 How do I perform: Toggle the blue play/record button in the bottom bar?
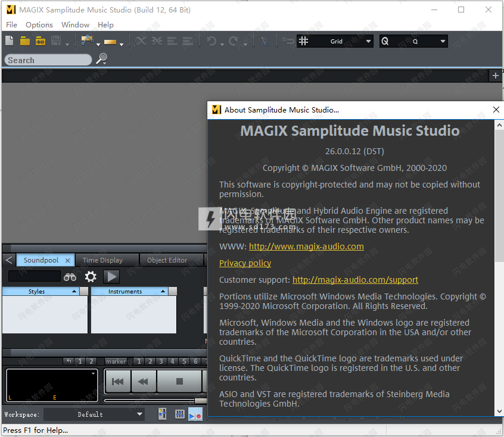click(x=195, y=414)
